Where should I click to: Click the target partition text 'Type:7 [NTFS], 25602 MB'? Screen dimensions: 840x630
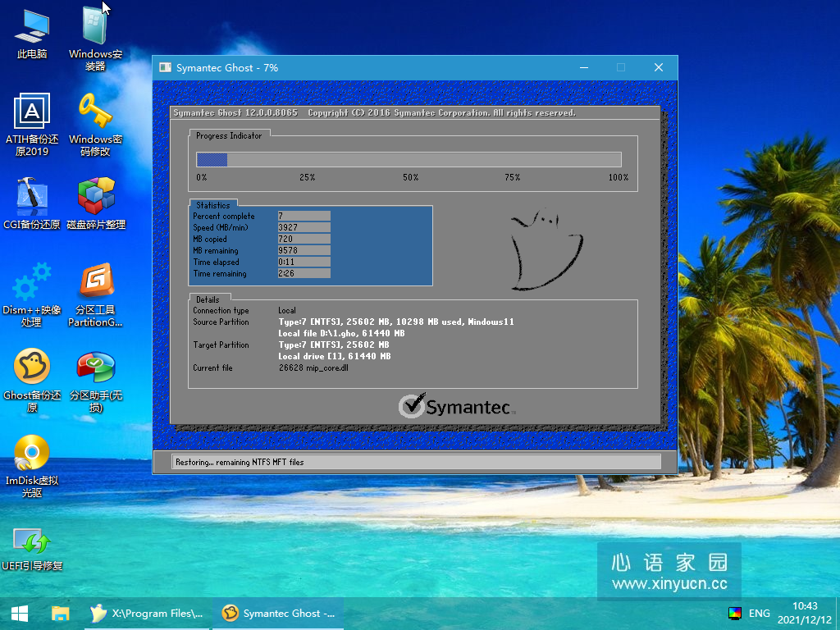[334, 345]
